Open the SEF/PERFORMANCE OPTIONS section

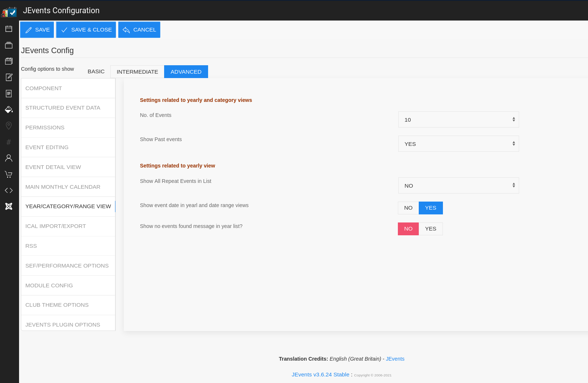[x=68, y=266]
